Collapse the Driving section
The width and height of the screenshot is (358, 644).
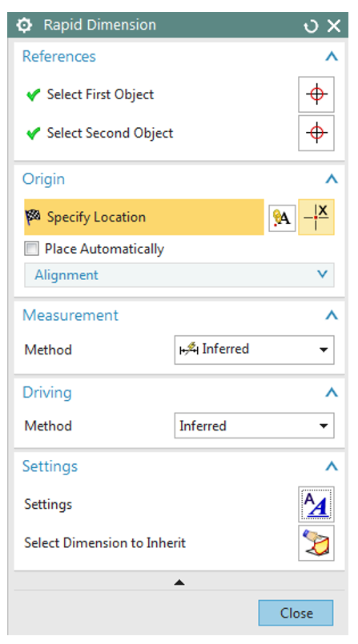point(332,392)
